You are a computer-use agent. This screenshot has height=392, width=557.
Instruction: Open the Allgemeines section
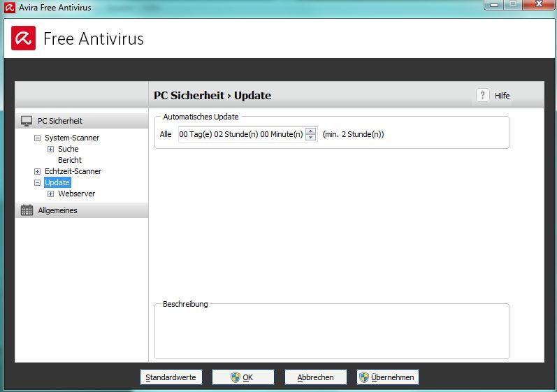(82, 210)
